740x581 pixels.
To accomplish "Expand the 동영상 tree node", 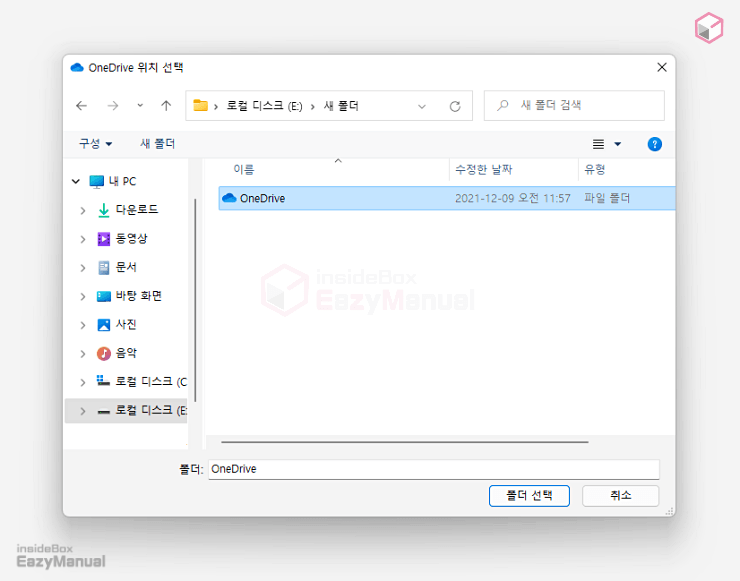I will [83, 239].
